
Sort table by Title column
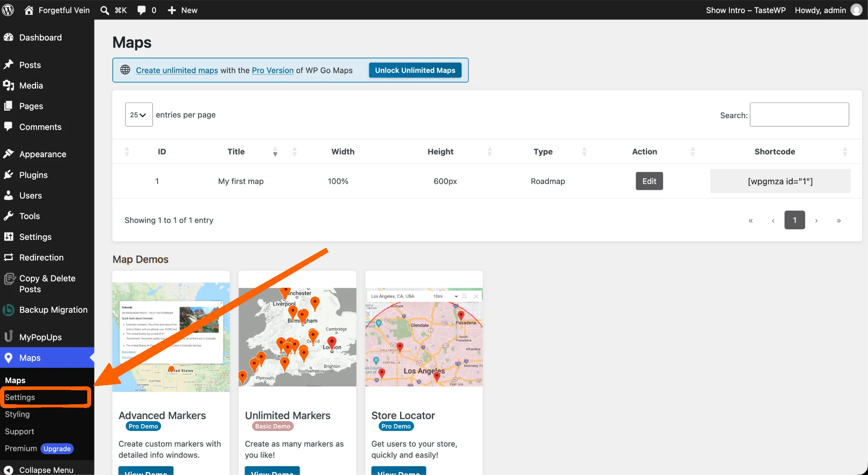tap(236, 151)
